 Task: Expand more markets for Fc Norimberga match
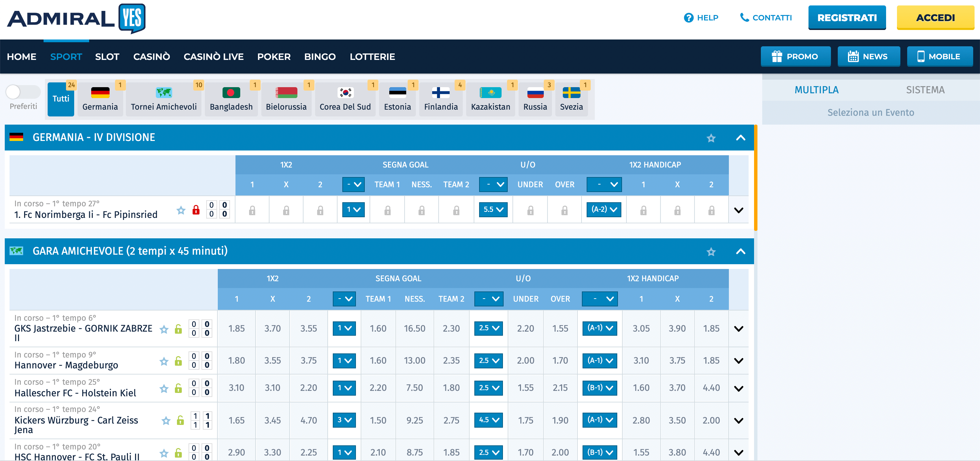(x=738, y=210)
